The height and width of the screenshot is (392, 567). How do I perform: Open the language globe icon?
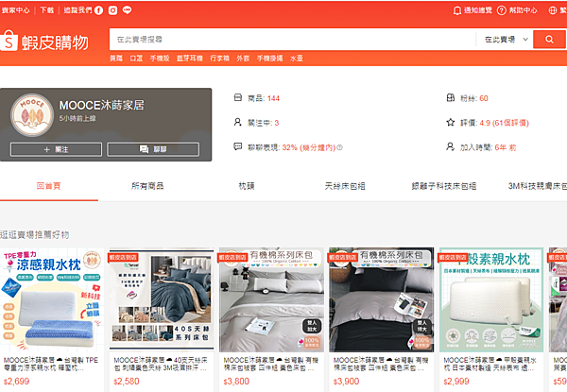[x=553, y=10]
